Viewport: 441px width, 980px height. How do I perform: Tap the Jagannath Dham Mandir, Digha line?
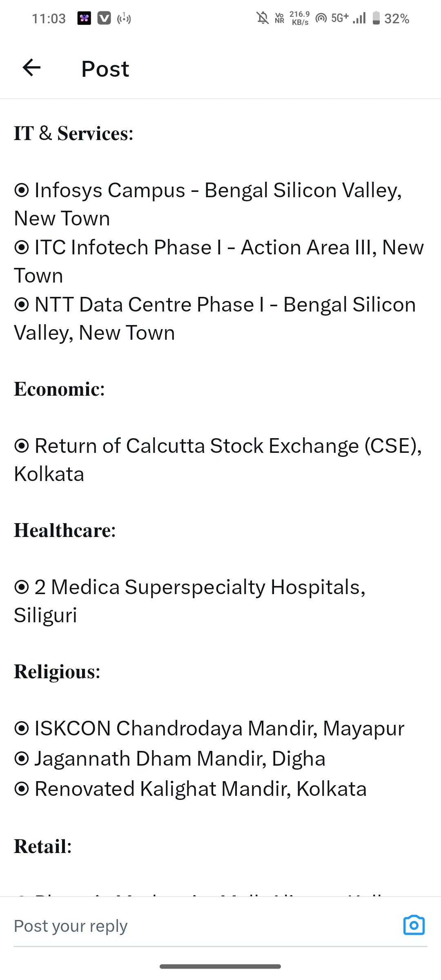[180, 759]
